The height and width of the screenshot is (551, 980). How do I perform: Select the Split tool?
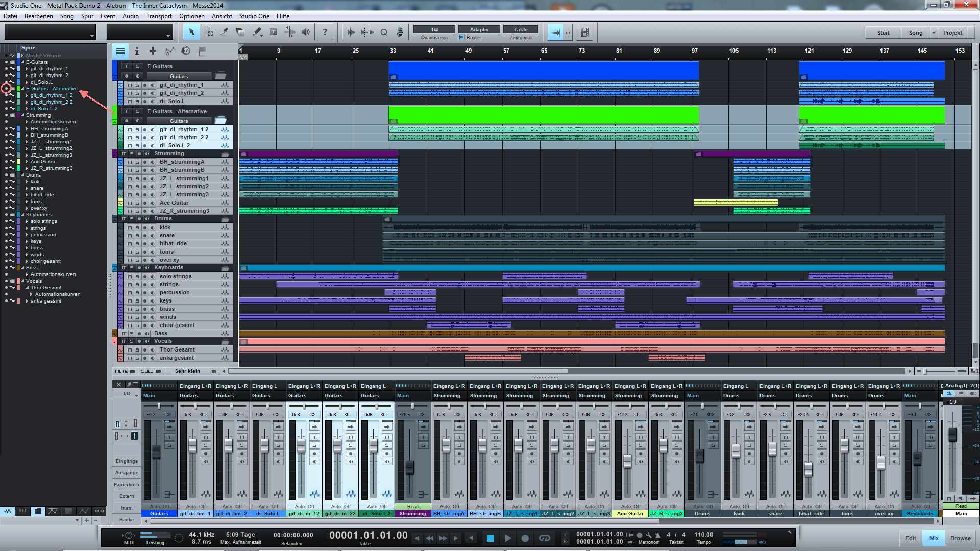[x=224, y=32]
